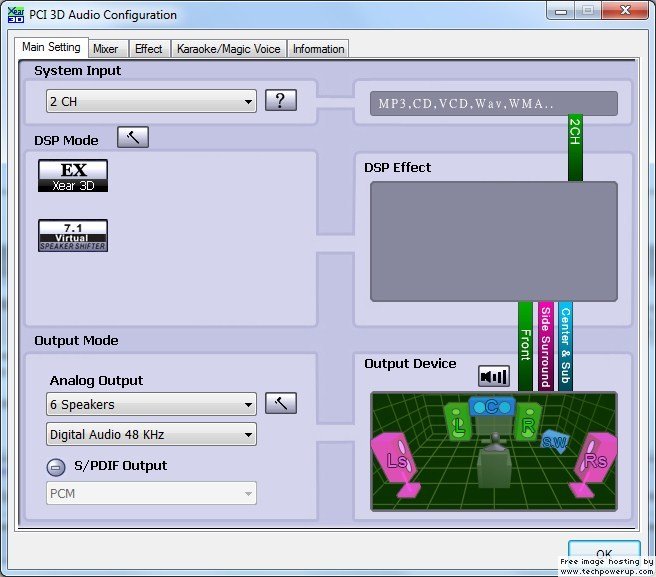The height and width of the screenshot is (577, 656).
Task: Open the System Input 2 CH dropdown
Action: 151,101
